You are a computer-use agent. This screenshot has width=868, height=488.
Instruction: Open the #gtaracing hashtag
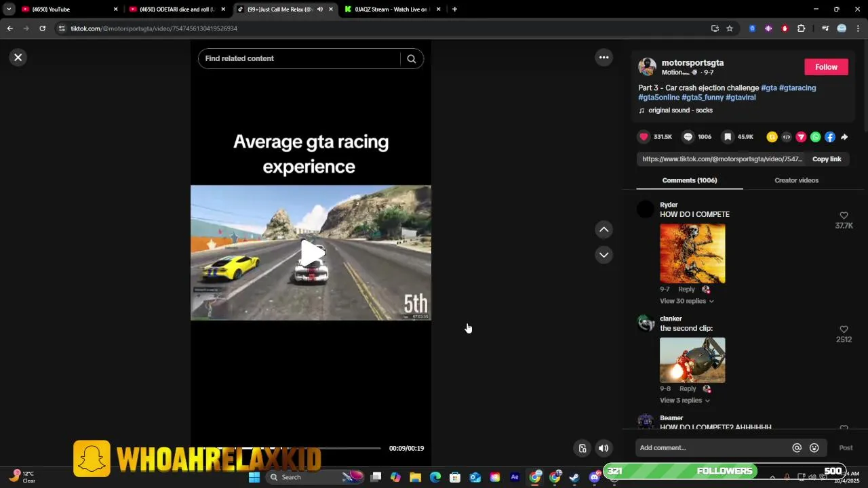click(797, 88)
